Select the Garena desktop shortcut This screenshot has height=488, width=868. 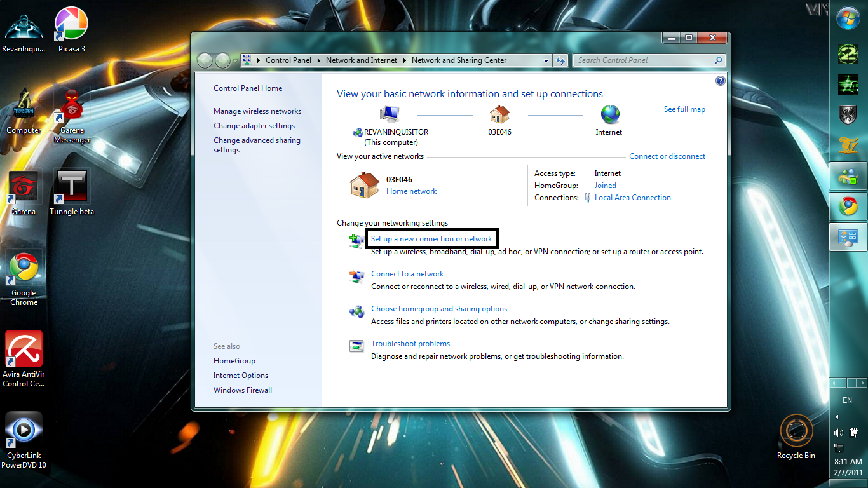pos(24,193)
